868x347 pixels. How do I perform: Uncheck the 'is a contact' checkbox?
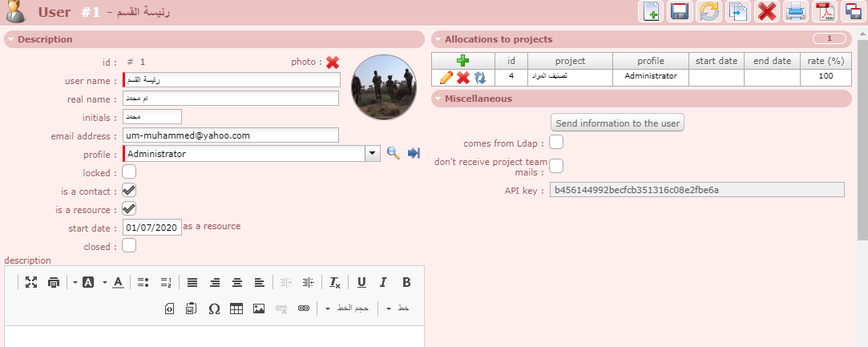coord(129,191)
